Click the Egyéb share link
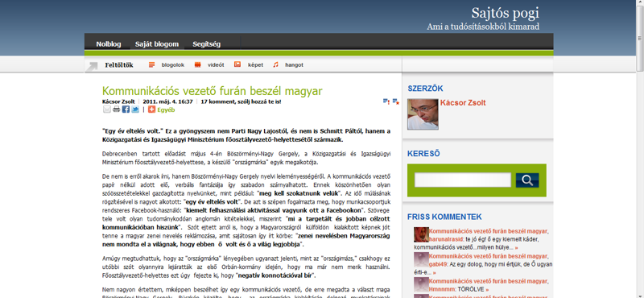Screen dimensions: 644x298 [166, 110]
